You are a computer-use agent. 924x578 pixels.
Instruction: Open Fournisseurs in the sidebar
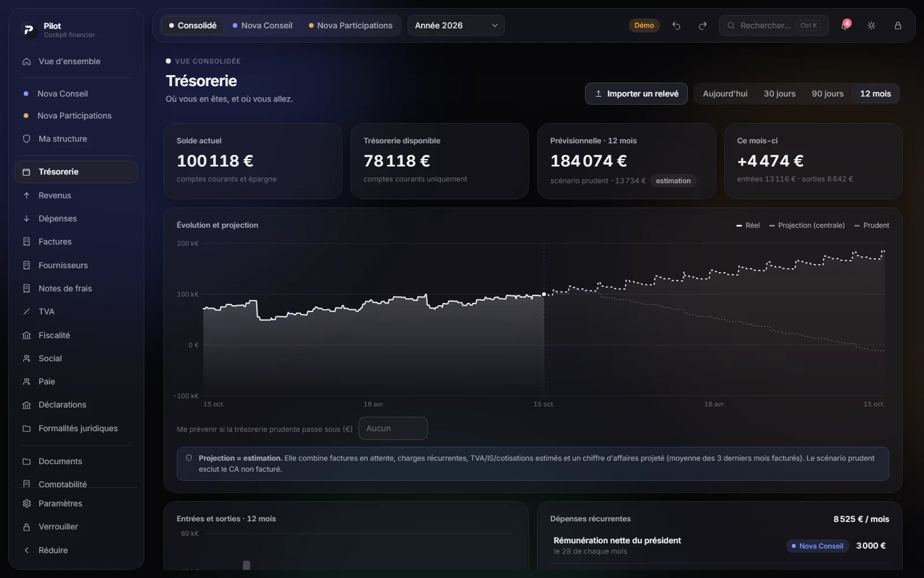(x=76, y=265)
